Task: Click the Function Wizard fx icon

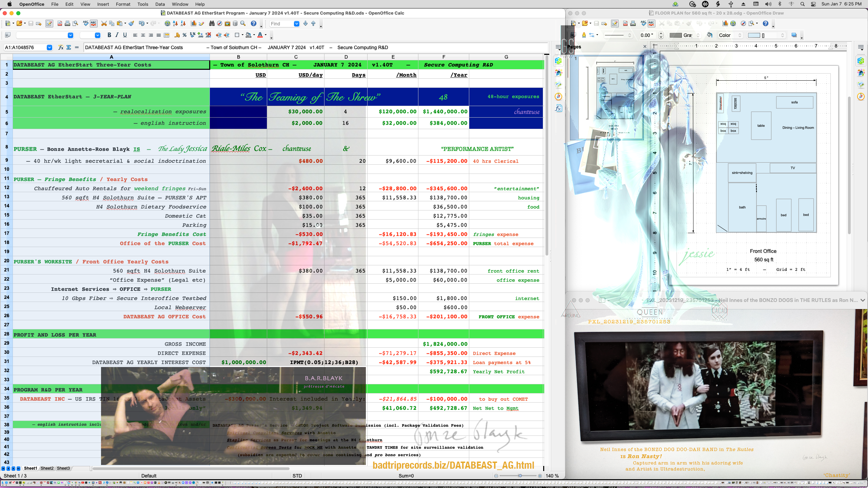Action: pyautogui.click(x=61, y=47)
